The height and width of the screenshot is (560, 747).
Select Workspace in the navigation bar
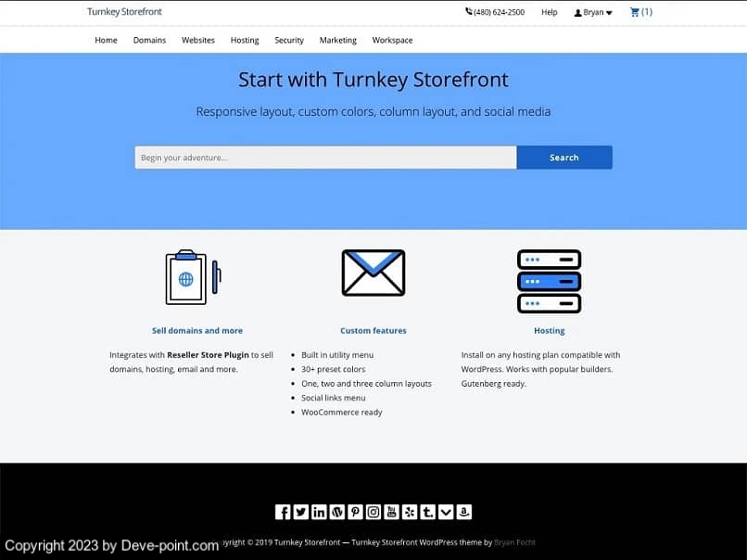(x=392, y=40)
